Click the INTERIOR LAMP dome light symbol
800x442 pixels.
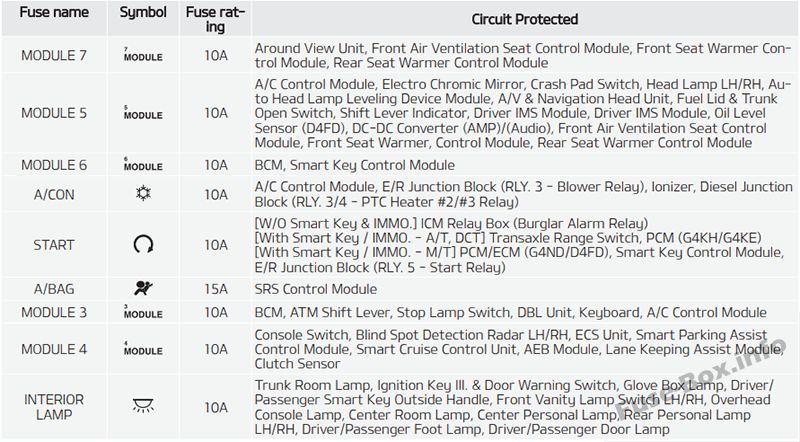tap(142, 407)
